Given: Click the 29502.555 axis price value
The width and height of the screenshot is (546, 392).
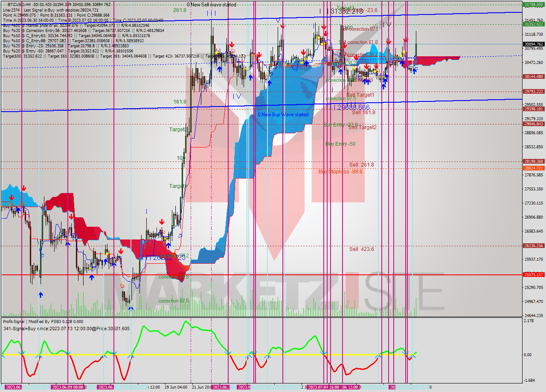Looking at the screenshot, I should (x=534, y=104).
